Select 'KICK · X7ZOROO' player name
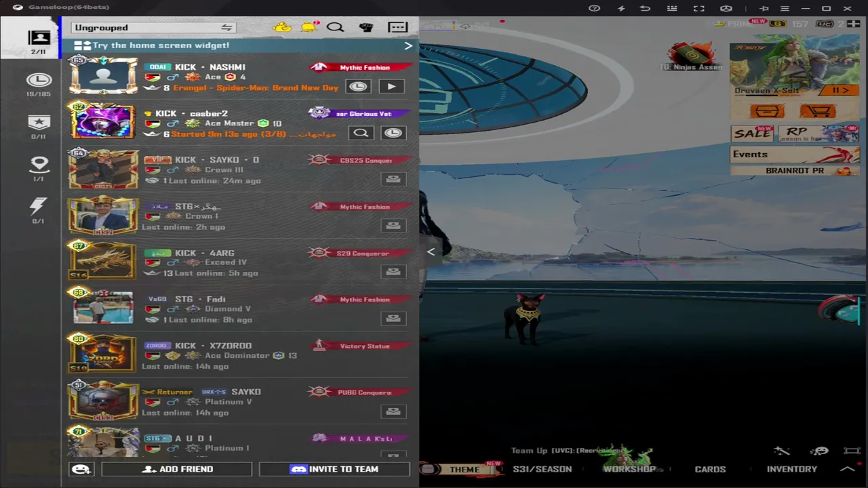 tap(213, 346)
